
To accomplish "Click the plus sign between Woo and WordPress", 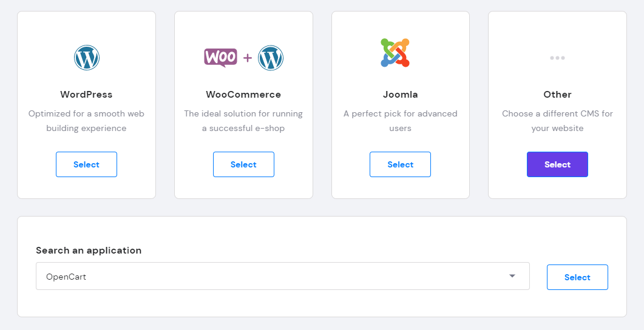I will click(247, 58).
